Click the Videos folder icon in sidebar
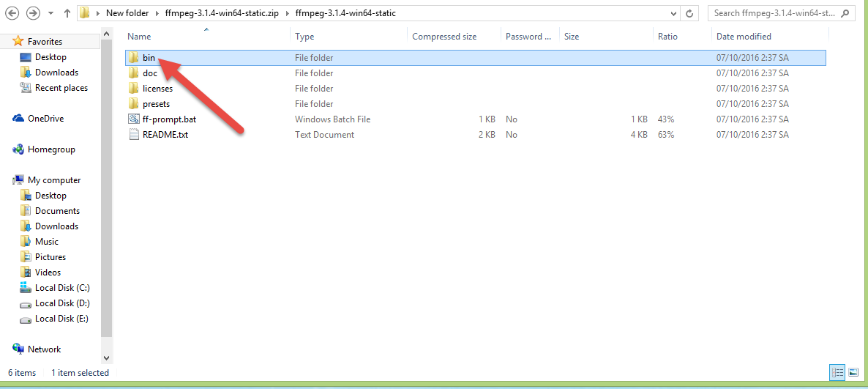 click(x=26, y=273)
